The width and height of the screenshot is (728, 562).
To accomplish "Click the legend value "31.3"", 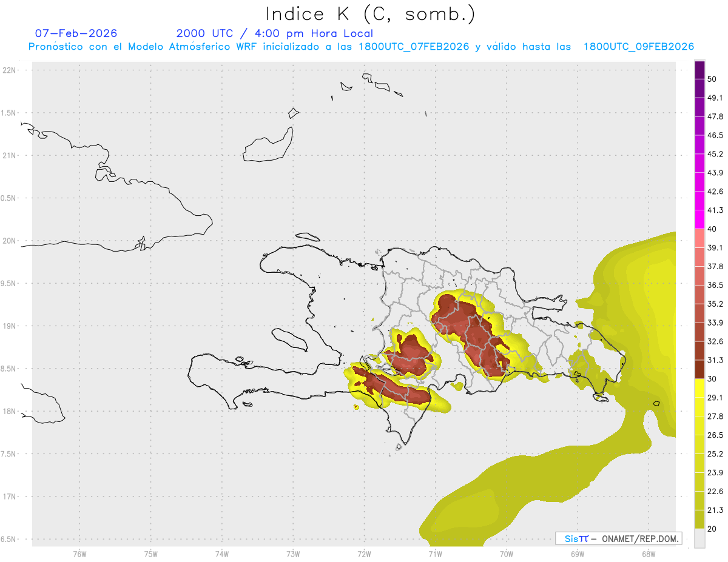I will click(716, 361).
